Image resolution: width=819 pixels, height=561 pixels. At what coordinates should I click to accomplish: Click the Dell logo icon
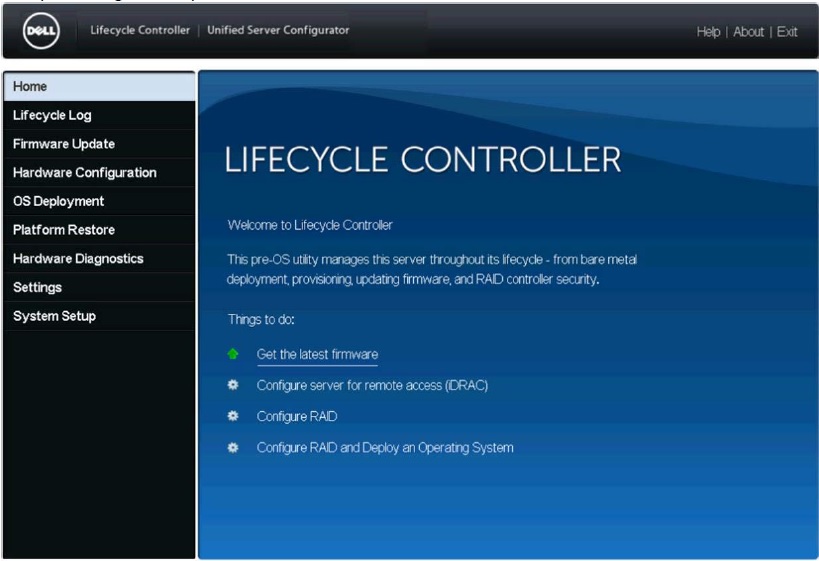tap(41, 31)
